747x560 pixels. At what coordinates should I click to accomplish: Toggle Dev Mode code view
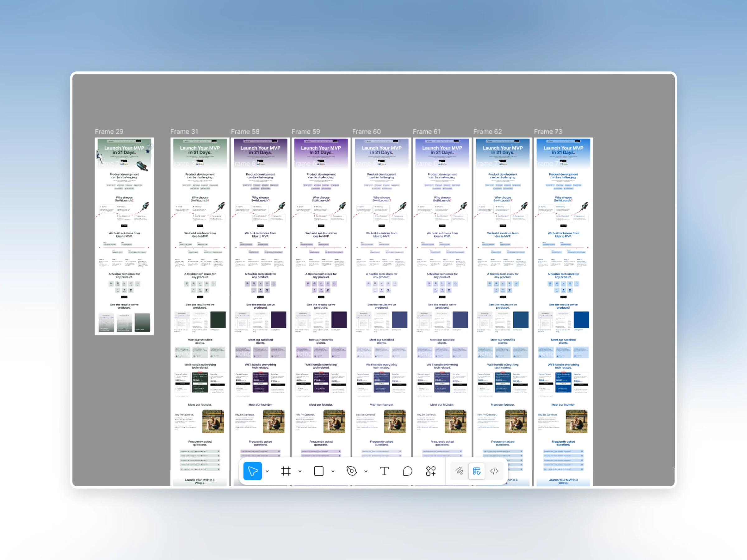click(x=494, y=471)
